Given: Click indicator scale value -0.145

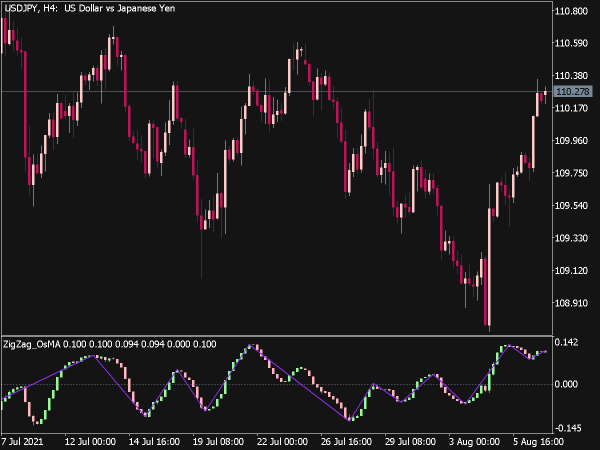Looking at the screenshot, I should pos(567,428).
